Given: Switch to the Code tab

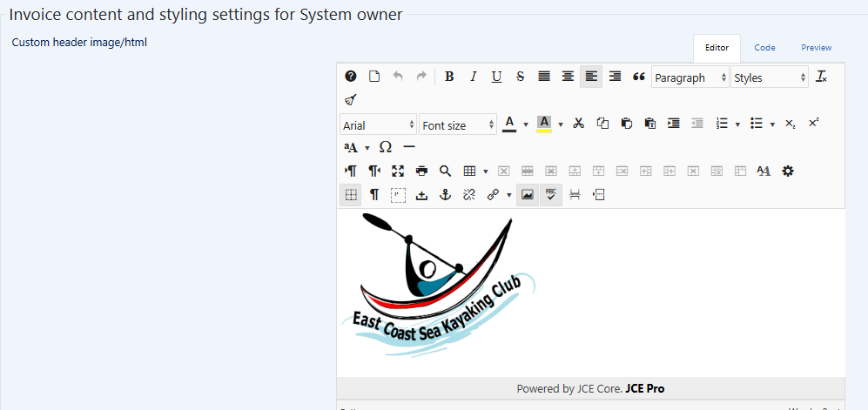Looking at the screenshot, I should (764, 48).
